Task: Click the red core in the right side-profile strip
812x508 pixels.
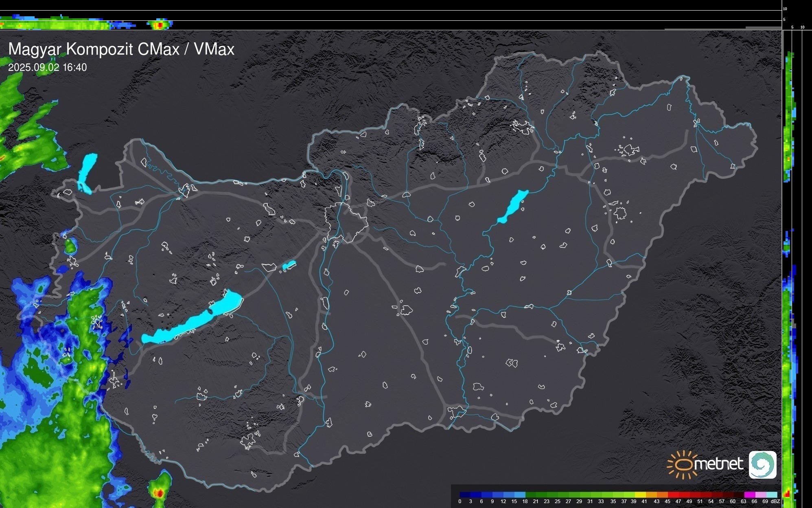Action: [787, 494]
